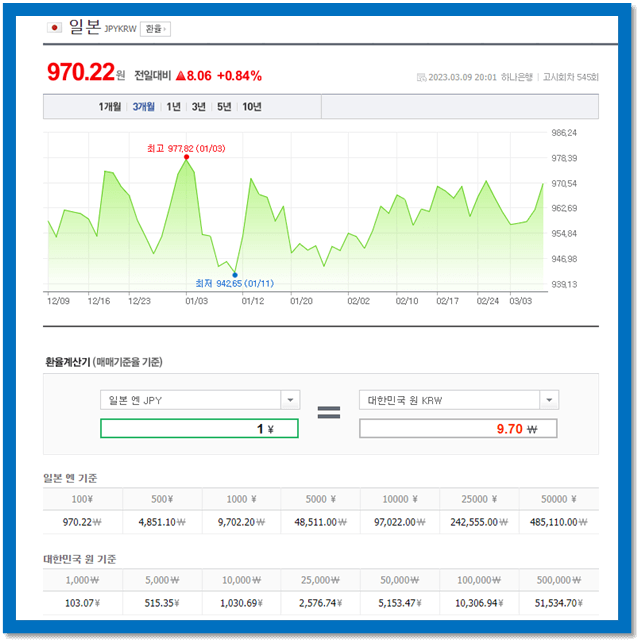Click the 48,511.00₩ table cell

(x=321, y=522)
